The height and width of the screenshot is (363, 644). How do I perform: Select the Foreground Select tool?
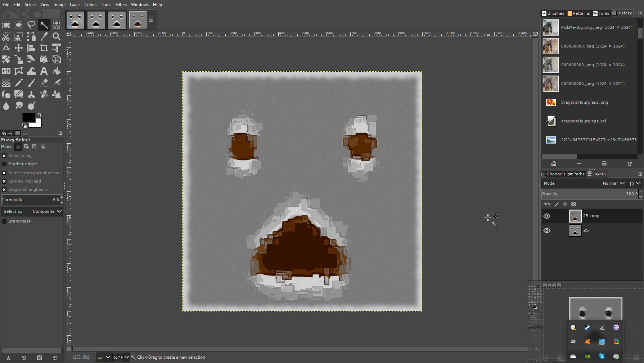tap(19, 36)
